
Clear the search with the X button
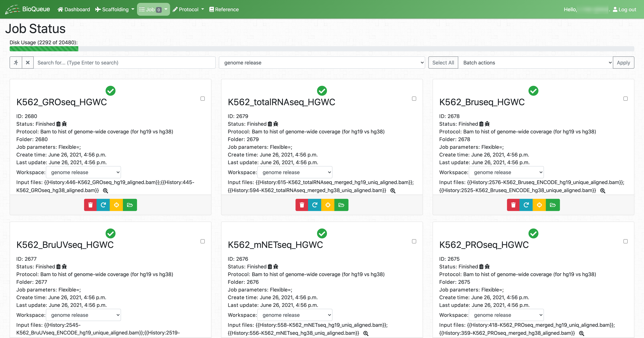tap(28, 63)
